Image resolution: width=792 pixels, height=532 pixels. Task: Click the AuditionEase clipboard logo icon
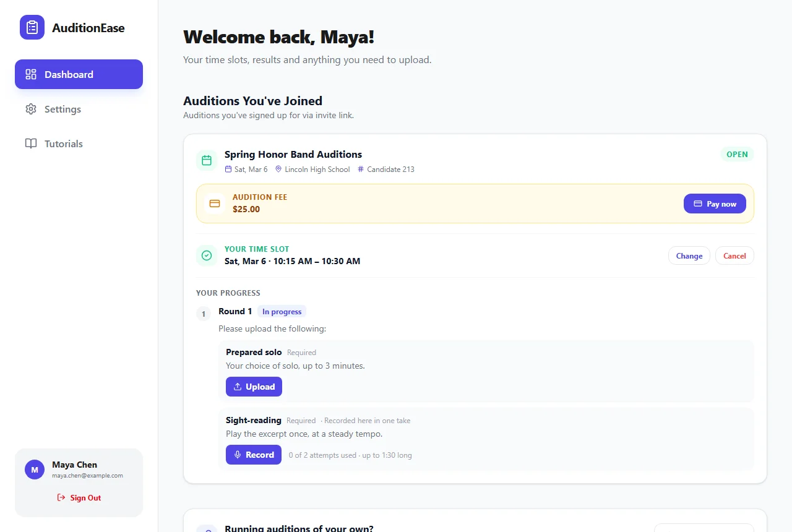[x=32, y=27]
